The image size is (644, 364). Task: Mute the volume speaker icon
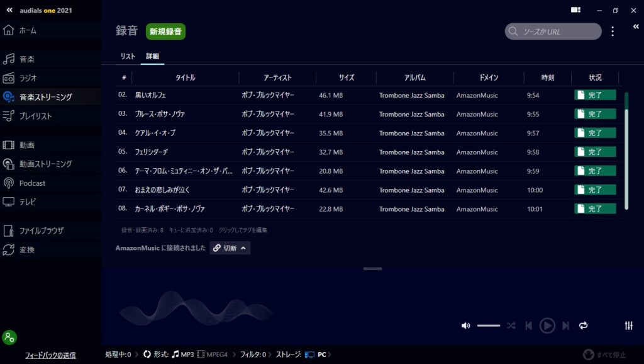[x=465, y=326]
